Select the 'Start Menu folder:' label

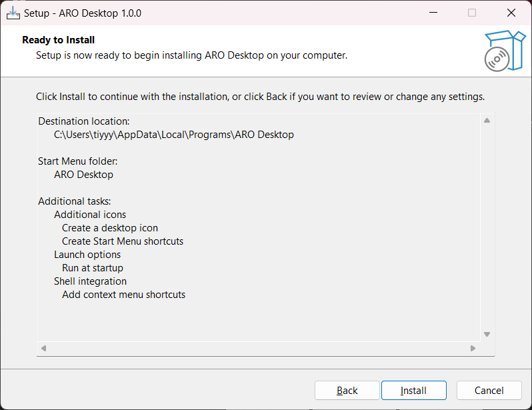(78, 161)
